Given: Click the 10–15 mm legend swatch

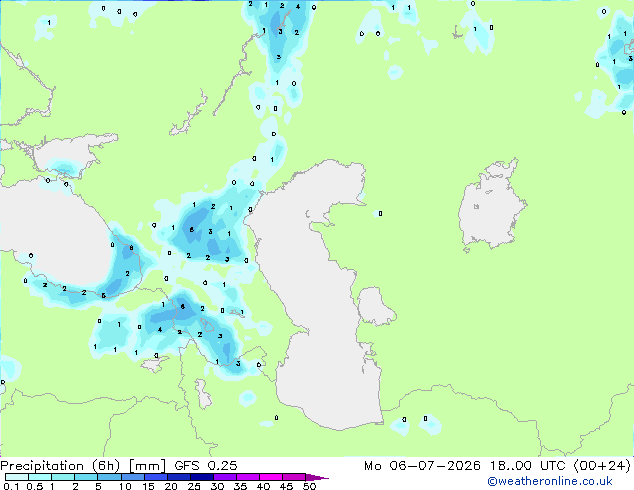Looking at the screenshot, I should pyautogui.click(x=132, y=477).
